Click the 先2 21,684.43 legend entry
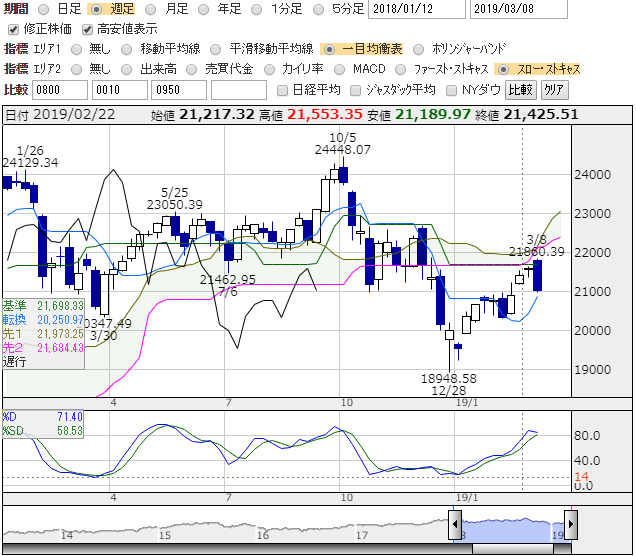Screen dimensions: 636x556 (x=43, y=348)
